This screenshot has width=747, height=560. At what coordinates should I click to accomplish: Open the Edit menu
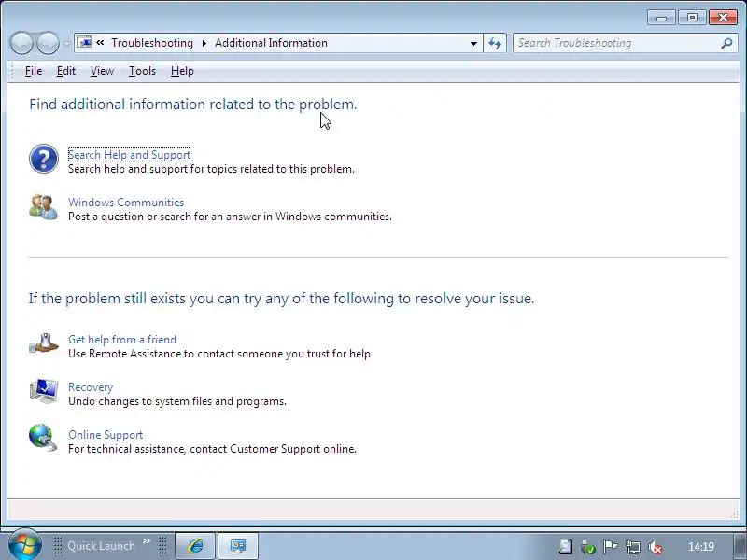coord(65,71)
